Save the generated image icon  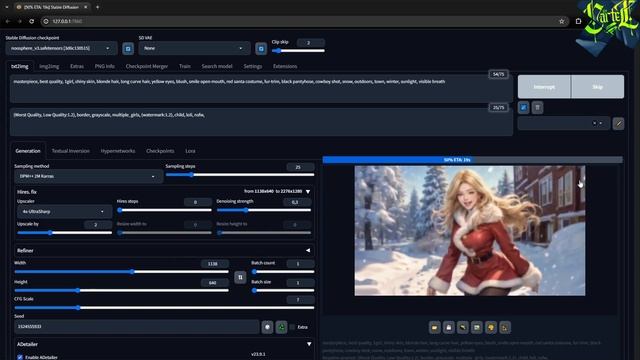point(449,327)
